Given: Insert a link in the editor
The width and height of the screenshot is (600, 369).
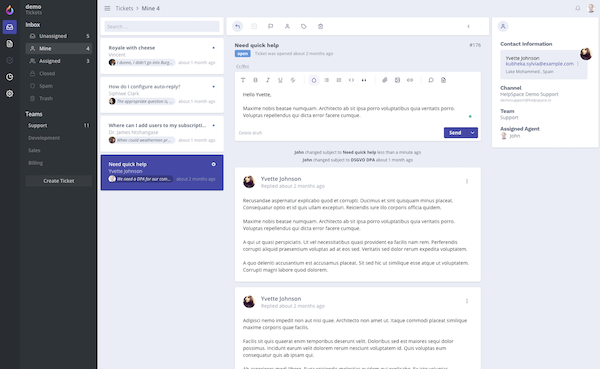Looking at the screenshot, I should click(x=410, y=80).
